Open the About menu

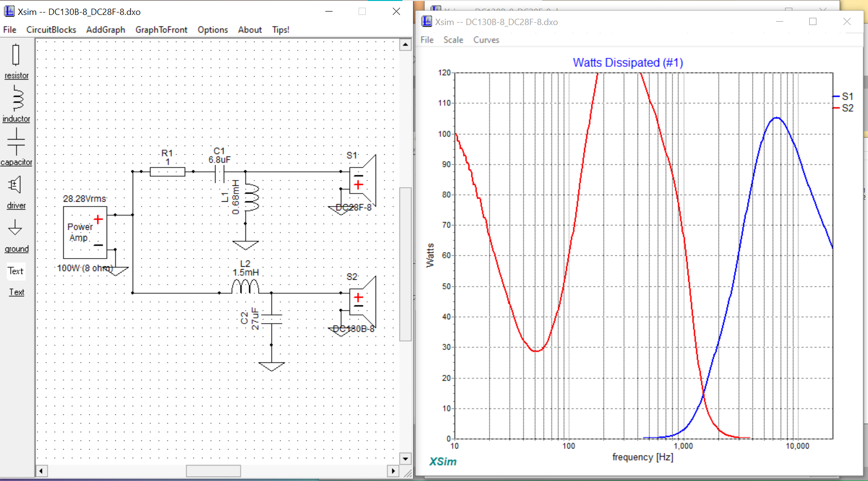pyautogui.click(x=250, y=30)
